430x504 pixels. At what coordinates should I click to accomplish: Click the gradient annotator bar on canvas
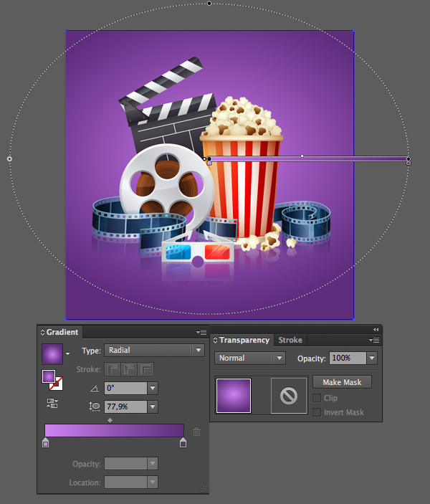click(308, 158)
